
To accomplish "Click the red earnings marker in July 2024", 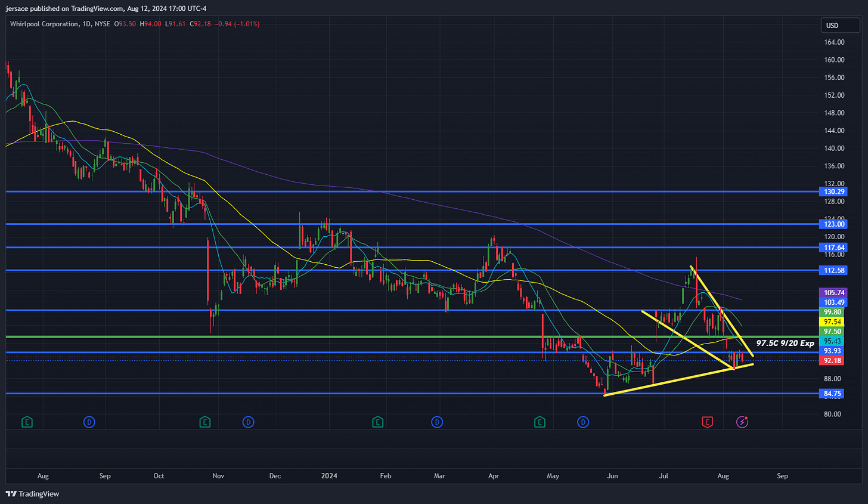I will click(x=707, y=422).
